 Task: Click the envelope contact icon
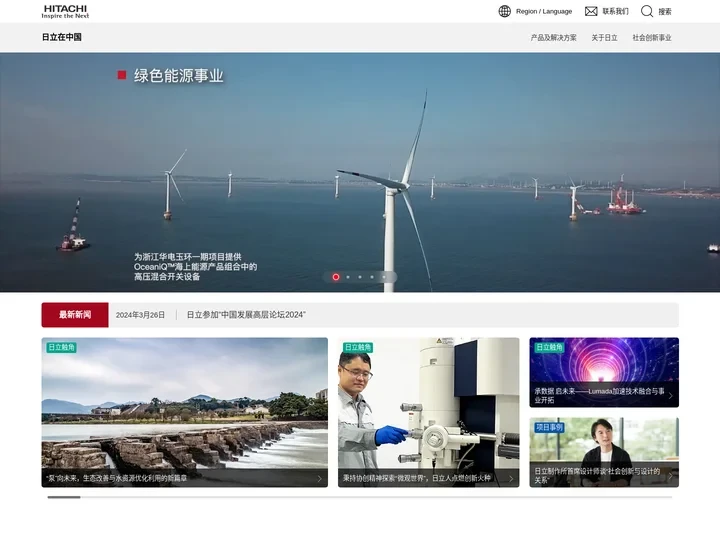click(591, 11)
